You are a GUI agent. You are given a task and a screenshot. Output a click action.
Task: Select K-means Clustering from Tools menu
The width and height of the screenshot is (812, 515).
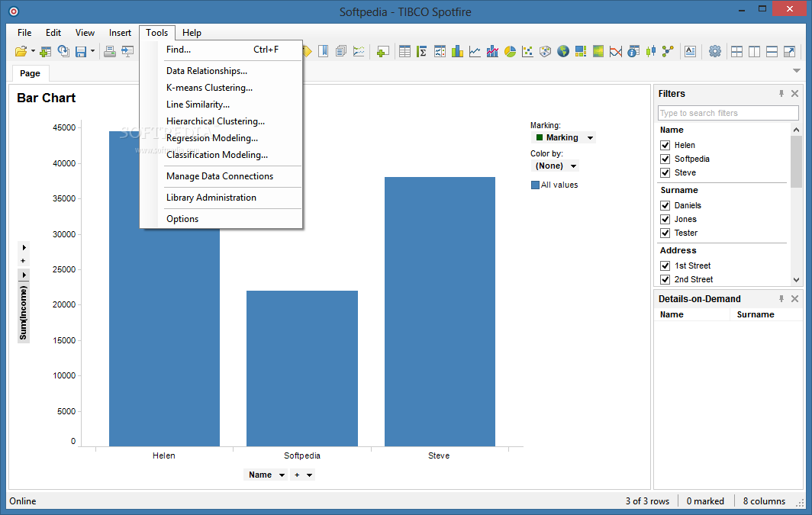click(x=209, y=88)
